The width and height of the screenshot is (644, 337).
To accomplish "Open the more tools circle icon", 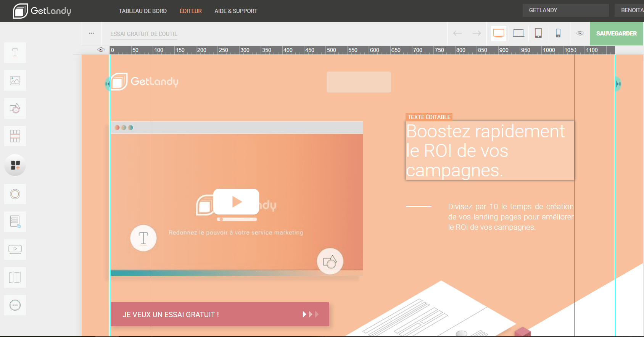I will pyautogui.click(x=15, y=305).
